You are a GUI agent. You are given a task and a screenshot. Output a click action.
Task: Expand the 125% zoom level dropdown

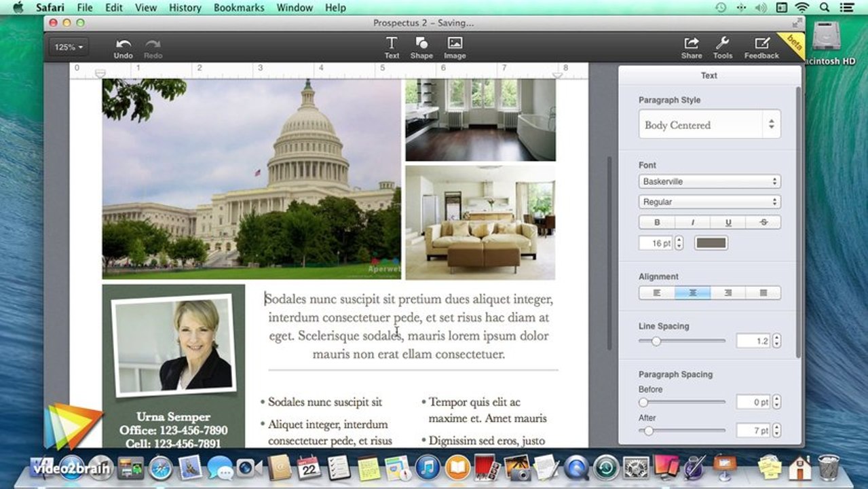(69, 48)
